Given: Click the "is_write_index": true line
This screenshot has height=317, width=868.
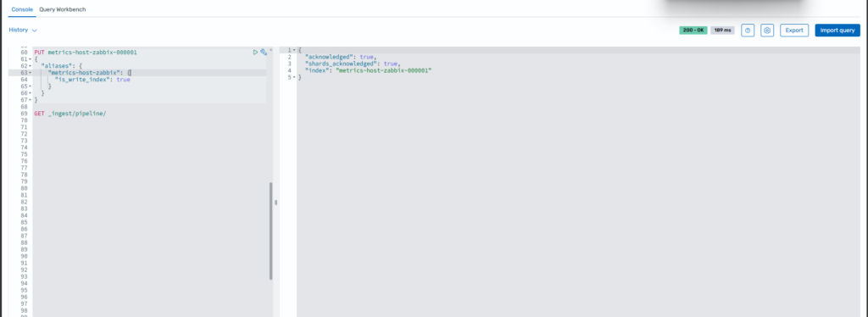Looking at the screenshot, I should (92, 80).
